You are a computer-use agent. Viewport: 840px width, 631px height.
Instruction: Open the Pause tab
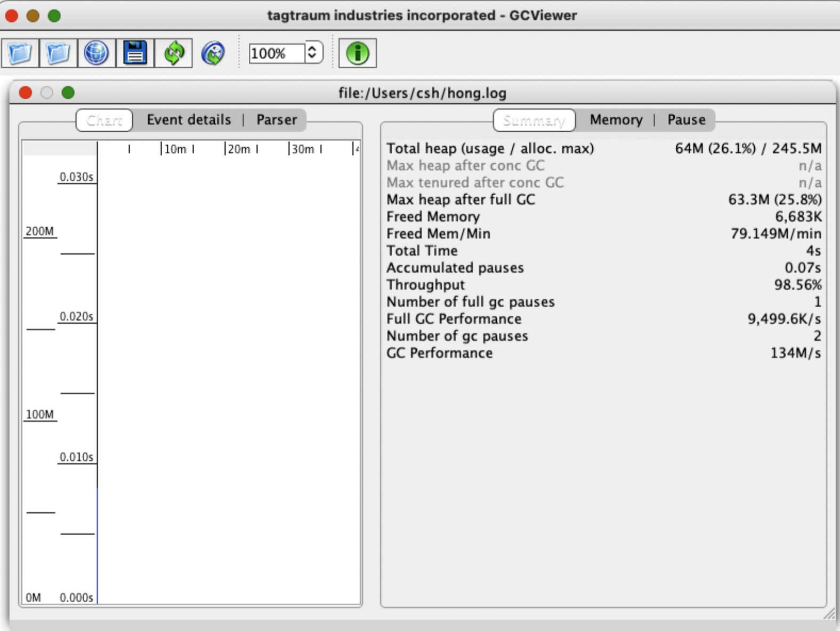point(686,119)
